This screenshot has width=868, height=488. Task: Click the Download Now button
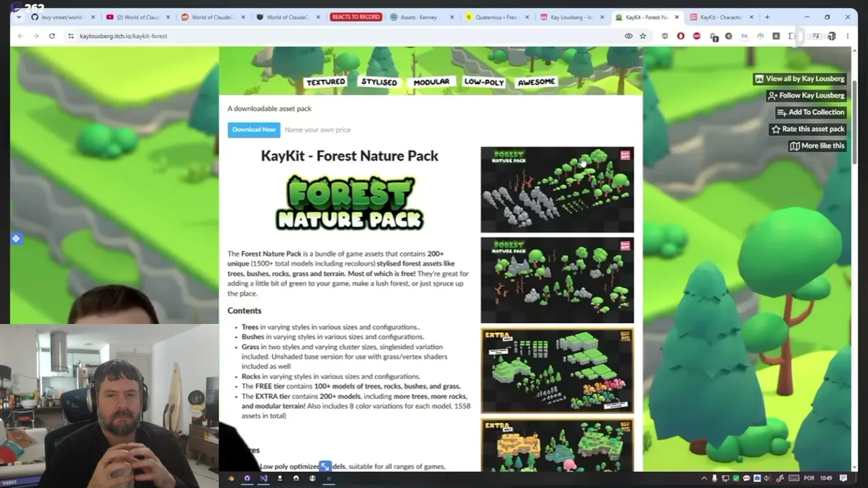[254, 129]
